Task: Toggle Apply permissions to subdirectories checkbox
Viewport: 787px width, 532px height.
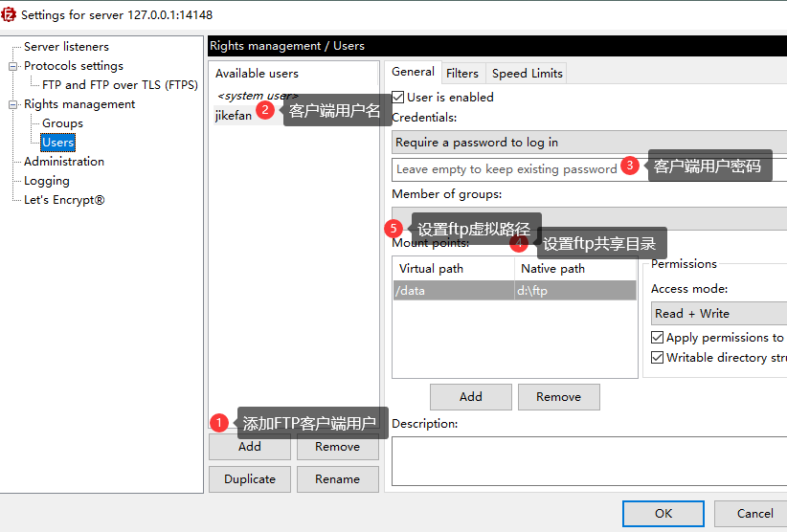Action: click(x=657, y=338)
